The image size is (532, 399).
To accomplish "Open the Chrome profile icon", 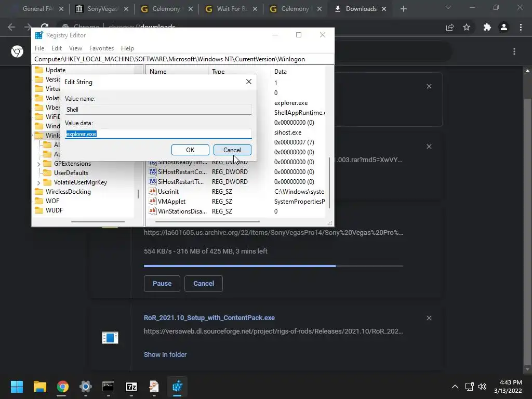I will pos(504,27).
